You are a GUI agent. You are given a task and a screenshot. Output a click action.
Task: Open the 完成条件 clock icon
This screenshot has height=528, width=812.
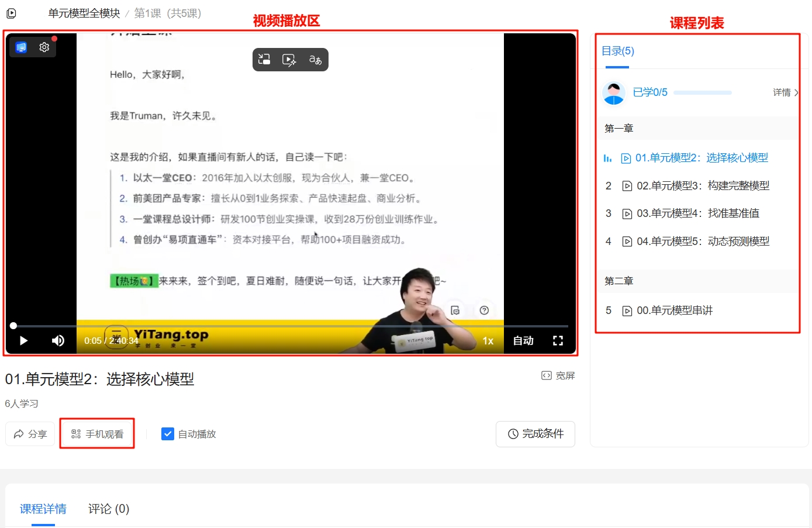coord(513,434)
